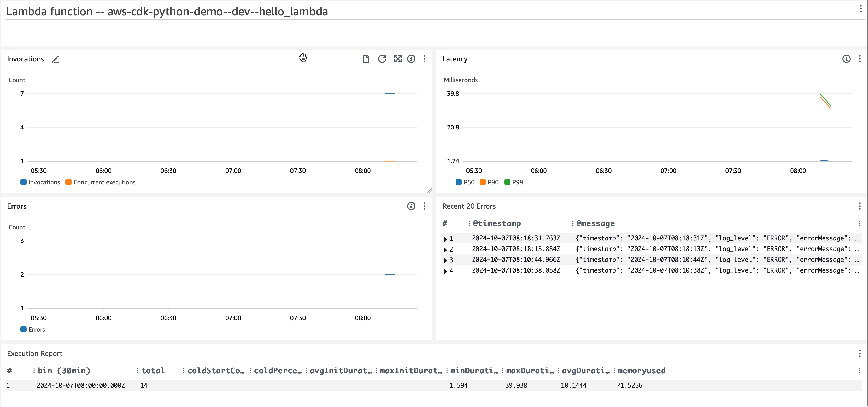Screen dimensions: 868x407
Task: Open the Recent 20 Errors widget menu
Action: point(860,206)
